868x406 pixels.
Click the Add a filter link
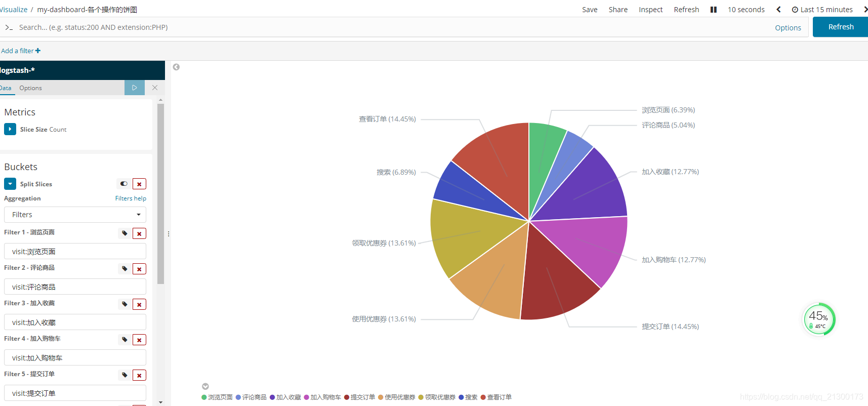pos(21,51)
